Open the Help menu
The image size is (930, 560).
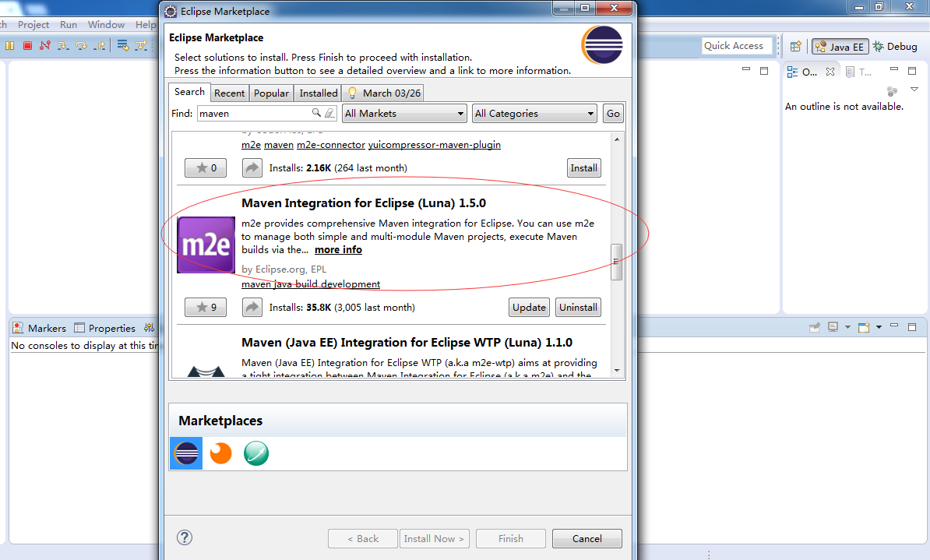[x=146, y=24]
